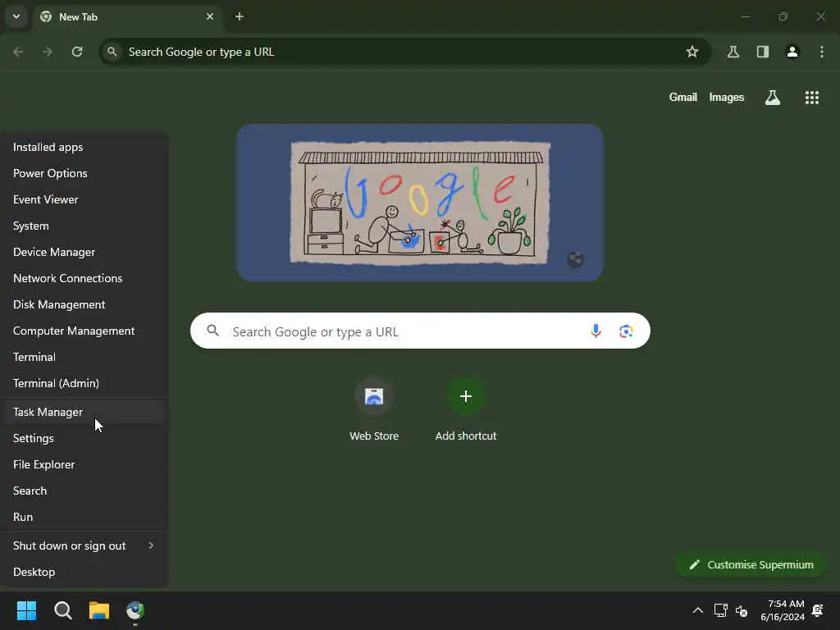
Task: Open File Explorer menu entry
Action: (84, 464)
